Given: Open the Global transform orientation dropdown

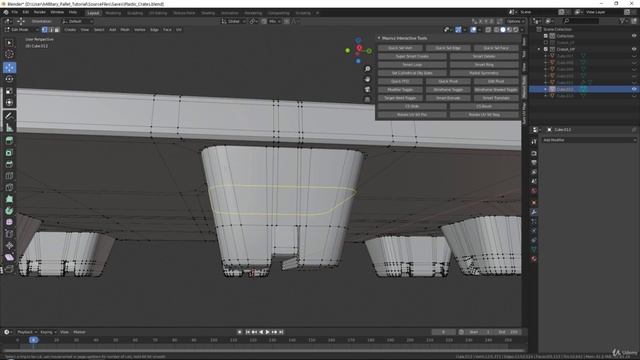Looking at the screenshot, I should pyautogui.click(x=233, y=21).
